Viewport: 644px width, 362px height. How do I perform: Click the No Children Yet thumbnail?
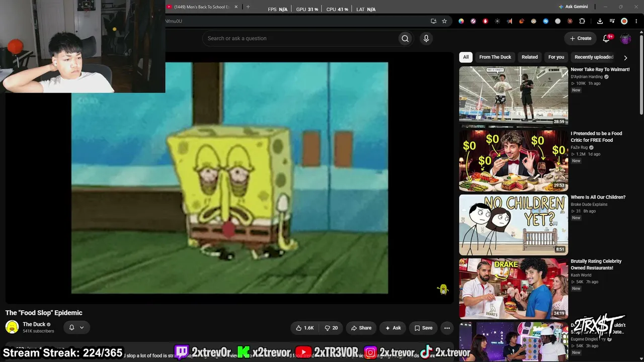tap(513, 224)
